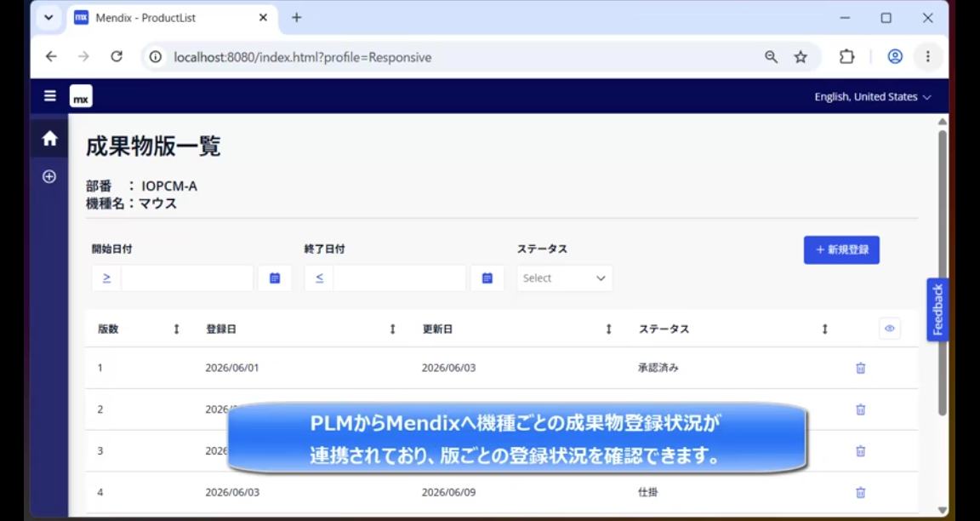The height and width of the screenshot is (521, 980).
Task: Go forward in browser history
Action: tap(83, 57)
